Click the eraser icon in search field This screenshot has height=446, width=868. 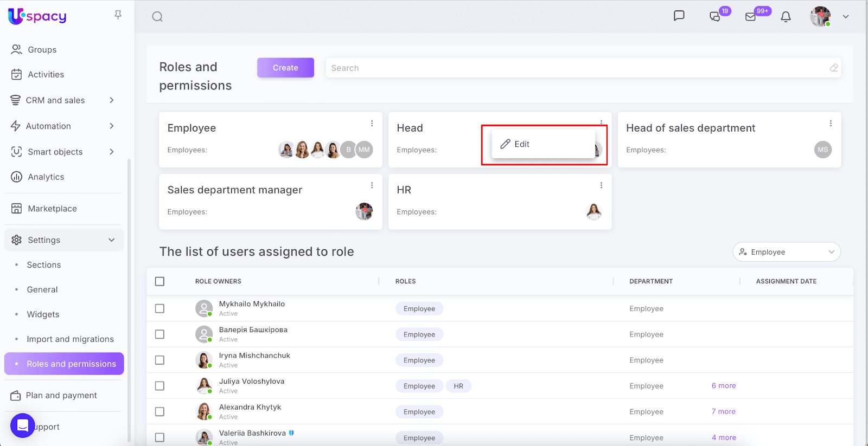[x=834, y=68]
